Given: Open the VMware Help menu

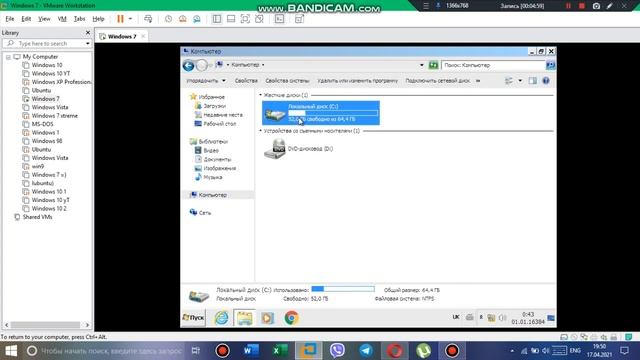Looking at the screenshot, I should tap(98, 19).
